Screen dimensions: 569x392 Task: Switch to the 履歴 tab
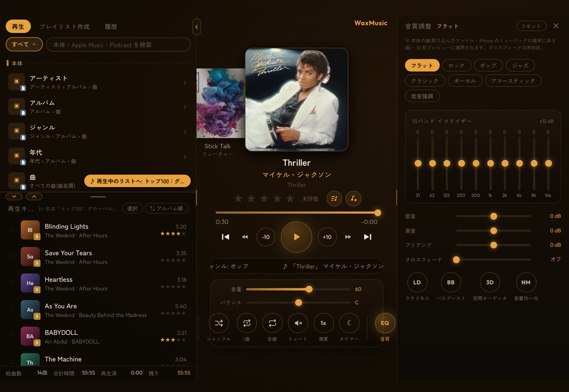111,27
